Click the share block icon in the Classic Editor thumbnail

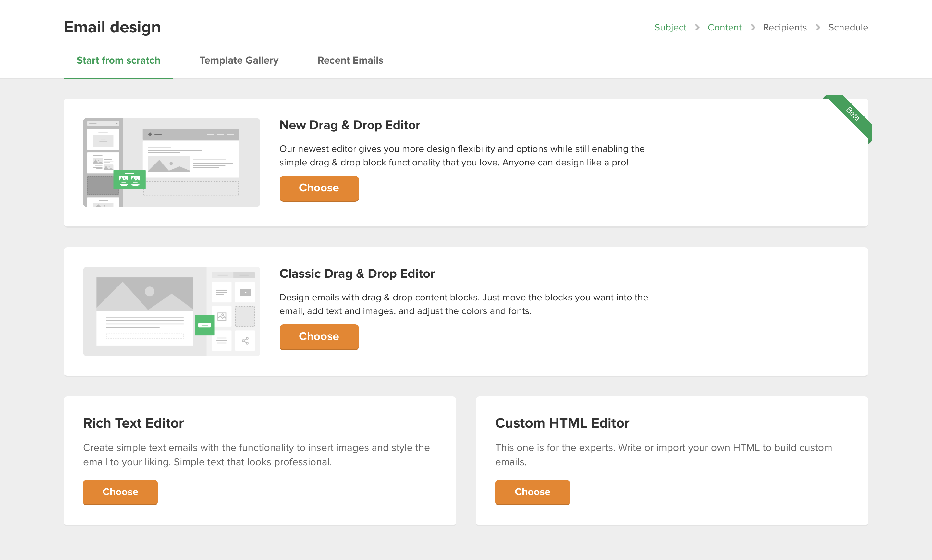[x=245, y=341]
